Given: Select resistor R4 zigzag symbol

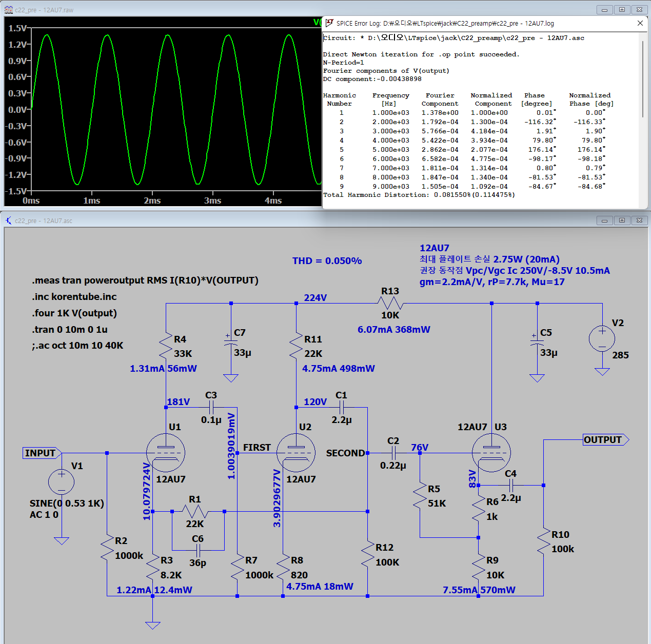Looking at the screenshot, I should pos(166,346).
